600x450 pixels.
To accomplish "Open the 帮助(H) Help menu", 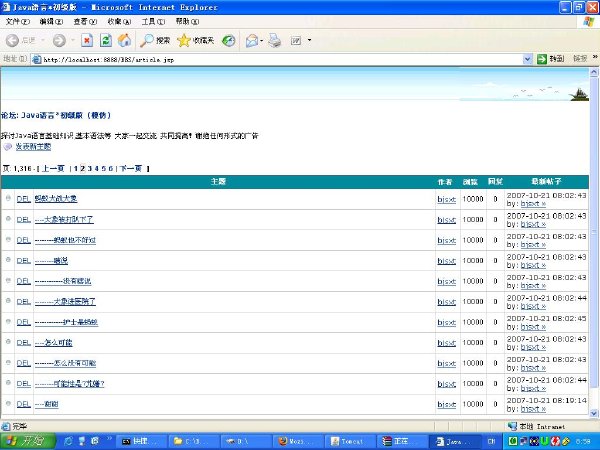I will [x=188, y=21].
